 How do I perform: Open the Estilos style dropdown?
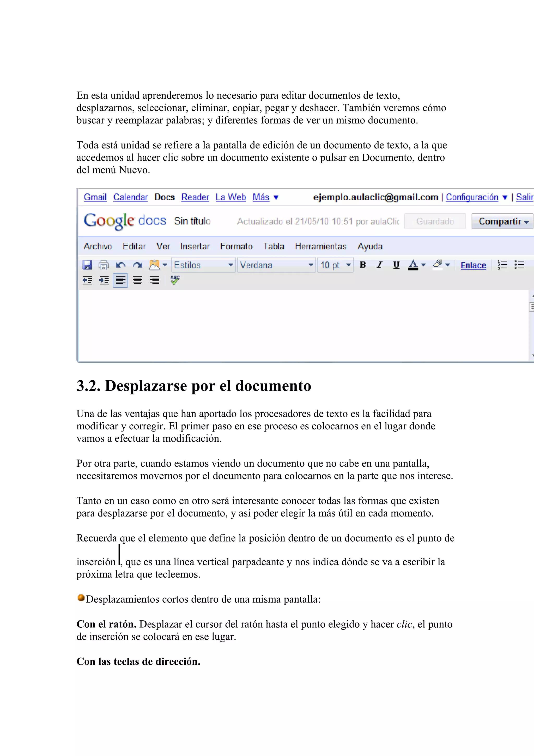pos(203,265)
